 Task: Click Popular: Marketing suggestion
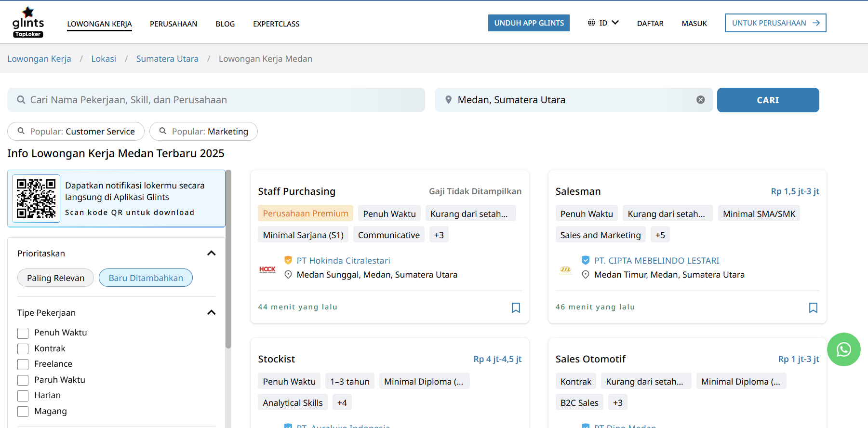point(203,131)
